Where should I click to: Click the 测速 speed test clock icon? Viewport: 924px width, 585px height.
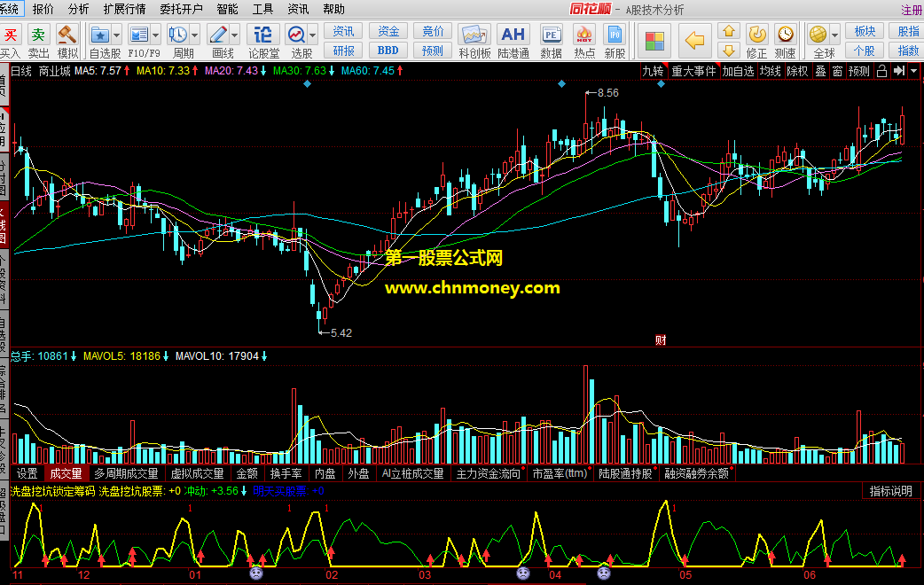click(x=786, y=35)
